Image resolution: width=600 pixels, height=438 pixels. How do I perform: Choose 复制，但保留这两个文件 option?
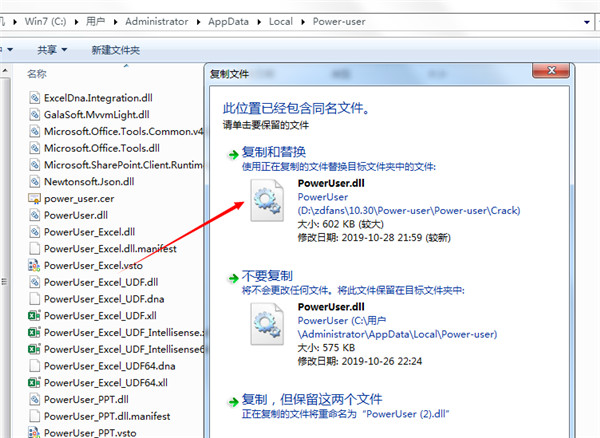click(x=312, y=399)
